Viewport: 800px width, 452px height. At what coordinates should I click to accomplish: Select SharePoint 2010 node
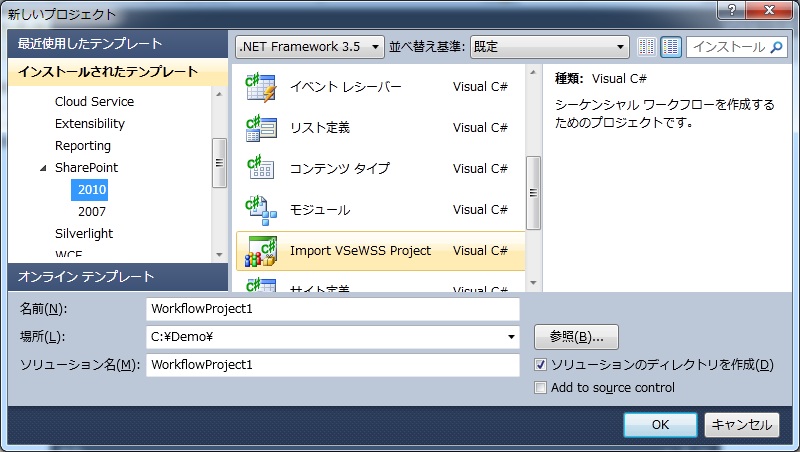[x=90, y=189]
